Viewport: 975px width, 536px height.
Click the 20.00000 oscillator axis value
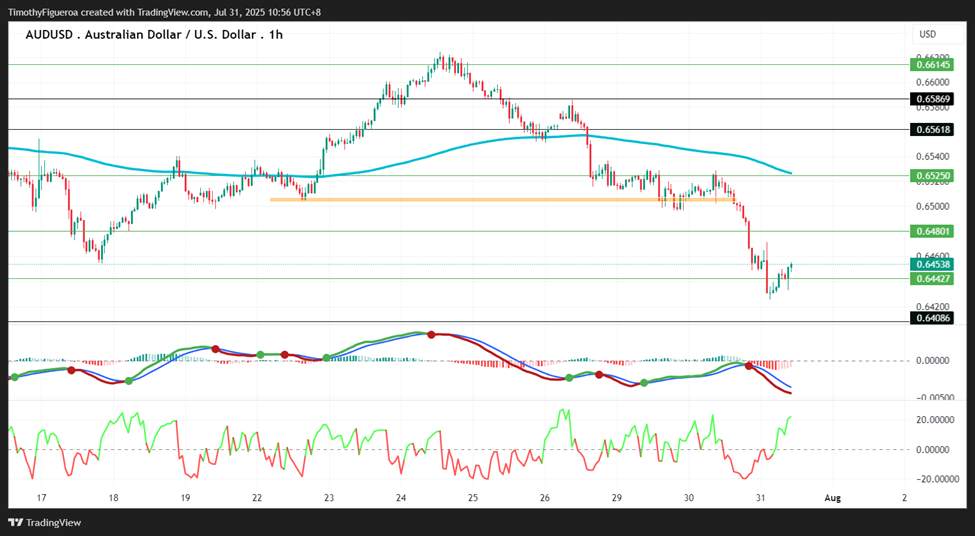pos(935,420)
